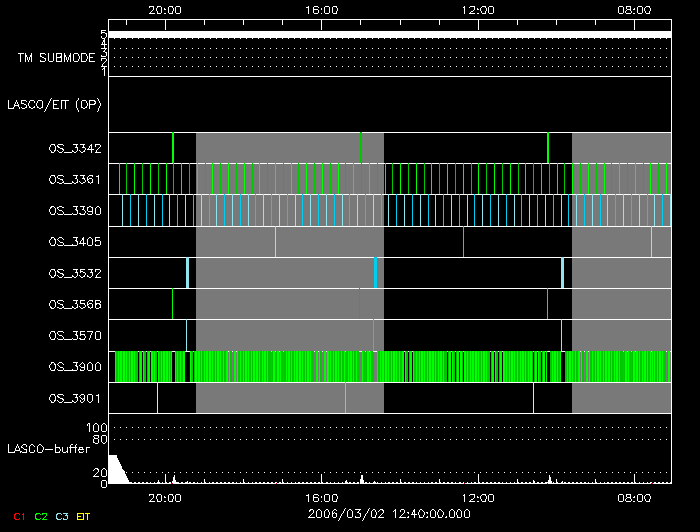
Task: Click the yellow EIT legend entry
Action: pyautogui.click(x=83, y=516)
